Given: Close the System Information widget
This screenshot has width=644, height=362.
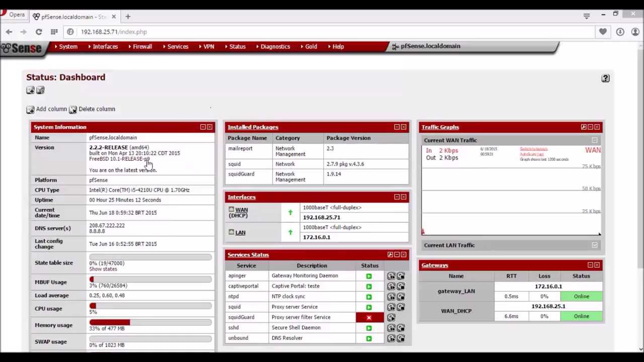Looking at the screenshot, I should [x=210, y=127].
